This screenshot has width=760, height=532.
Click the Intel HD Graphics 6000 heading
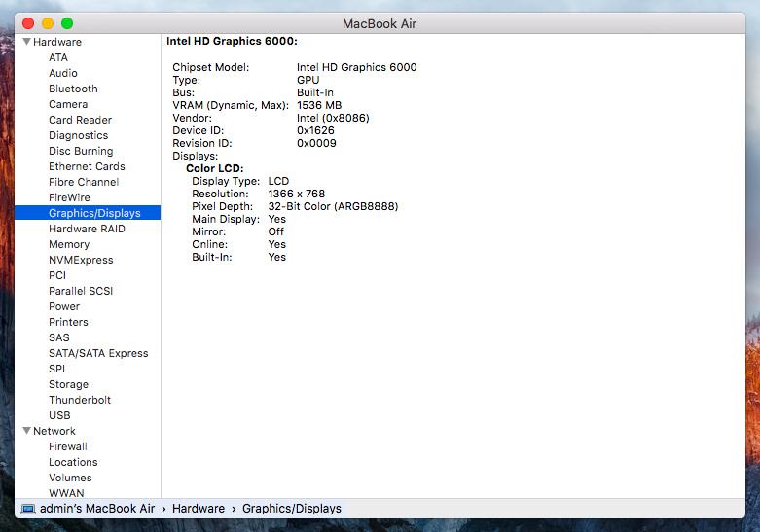tap(232, 42)
